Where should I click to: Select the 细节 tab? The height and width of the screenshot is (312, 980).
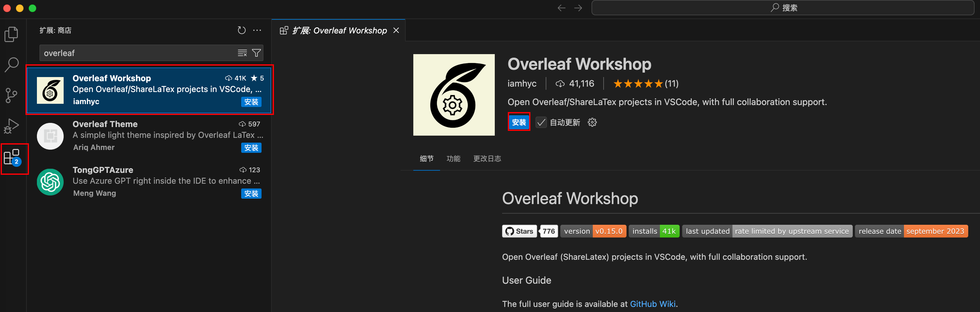click(x=426, y=159)
